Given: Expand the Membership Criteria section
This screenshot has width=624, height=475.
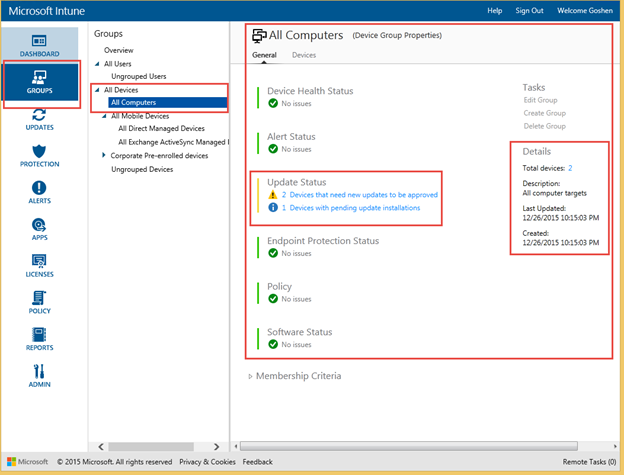Looking at the screenshot, I should [250, 376].
